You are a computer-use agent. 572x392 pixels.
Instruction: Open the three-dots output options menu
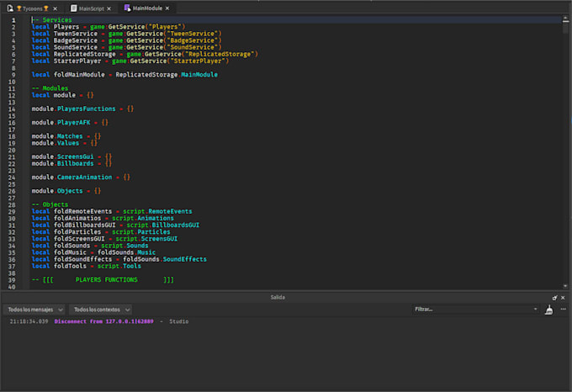click(564, 310)
